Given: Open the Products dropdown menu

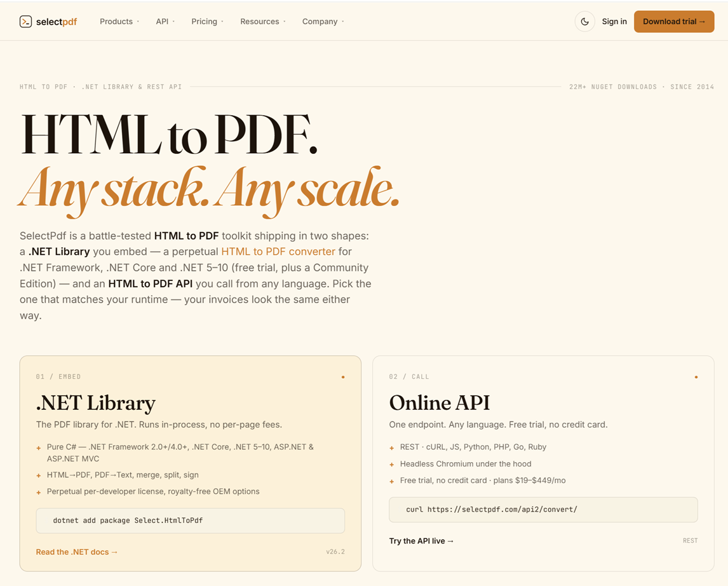Looking at the screenshot, I should click(x=119, y=22).
